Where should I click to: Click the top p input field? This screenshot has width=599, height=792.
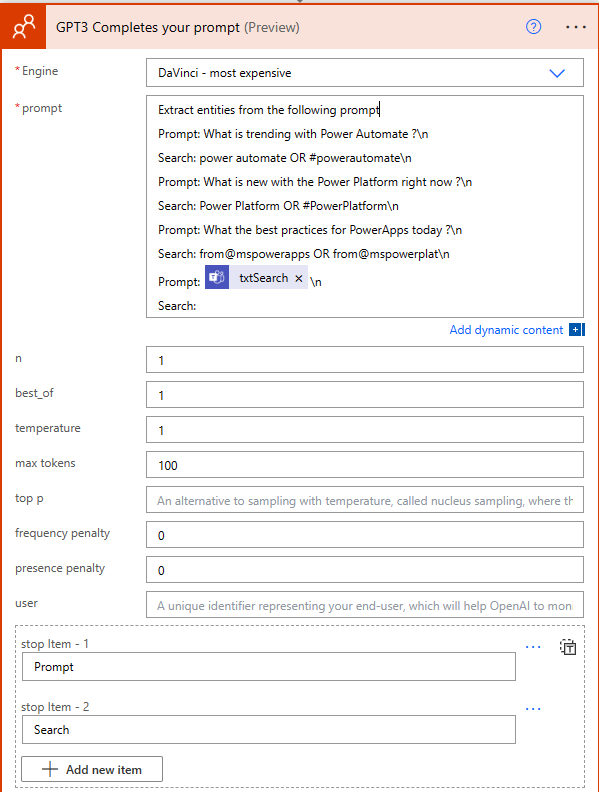[365, 500]
